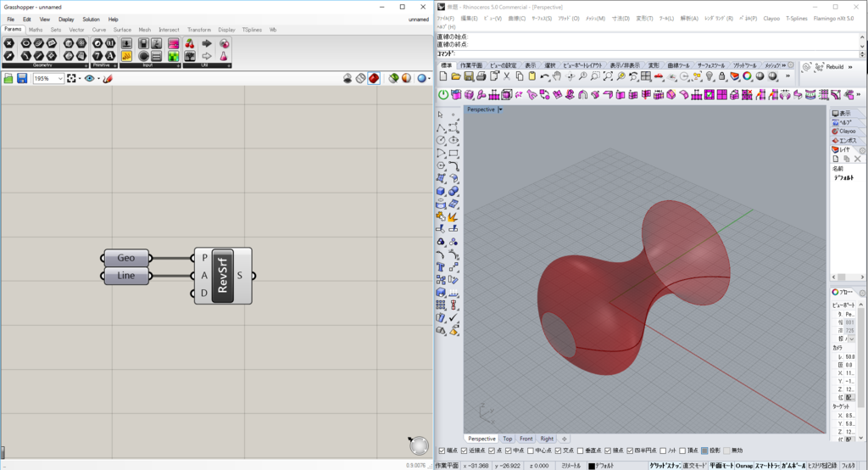
Task: Click the black solid arrow icon in Util
Action: (x=207, y=44)
